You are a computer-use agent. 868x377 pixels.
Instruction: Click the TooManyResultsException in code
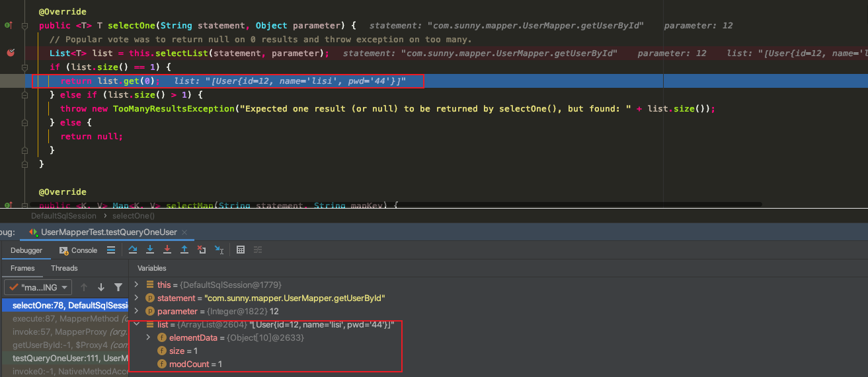(x=174, y=109)
